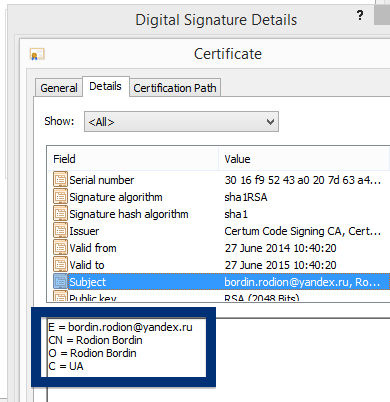Click the Field column header

pyautogui.click(x=133, y=159)
